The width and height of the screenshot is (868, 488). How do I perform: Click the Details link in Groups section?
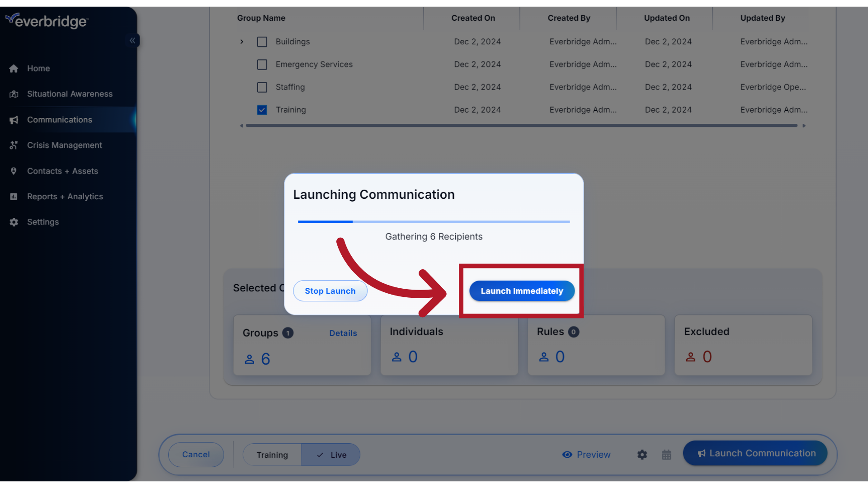[343, 333]
